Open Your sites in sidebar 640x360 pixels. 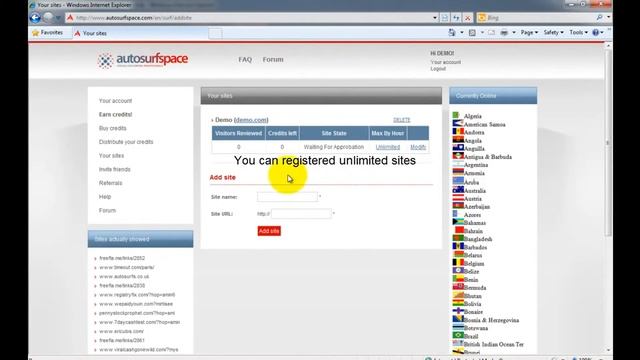coord(111,156)
